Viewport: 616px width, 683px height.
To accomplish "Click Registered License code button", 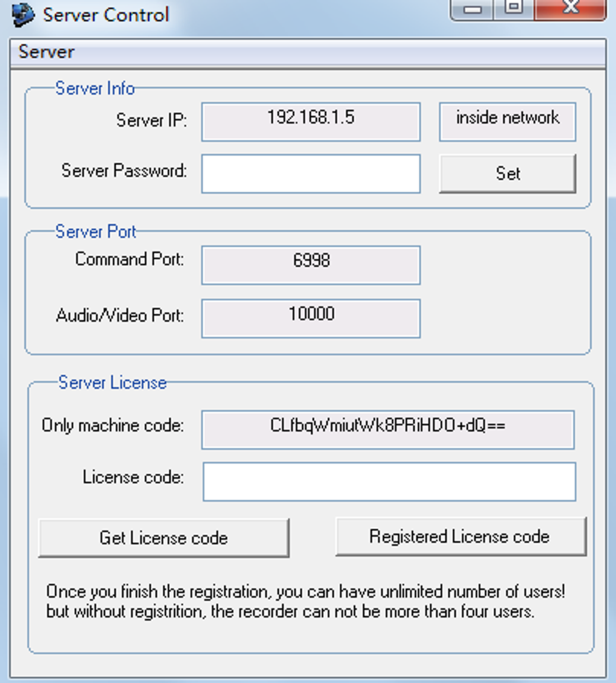I will (x=461, y=536).
